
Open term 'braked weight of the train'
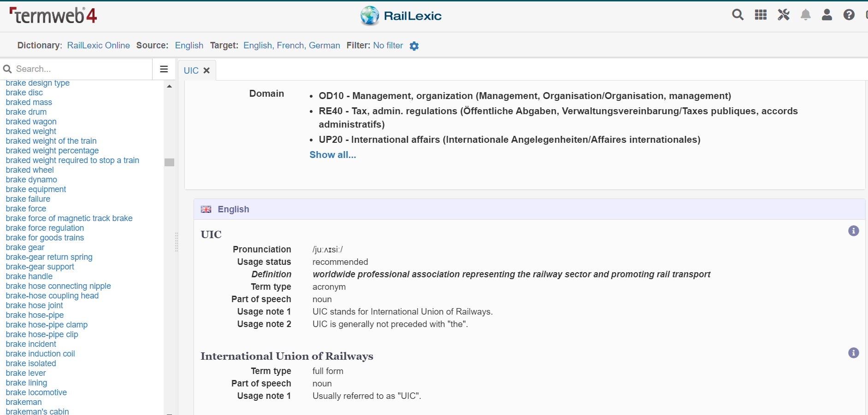pyautogui.click(x=51, y=141)
